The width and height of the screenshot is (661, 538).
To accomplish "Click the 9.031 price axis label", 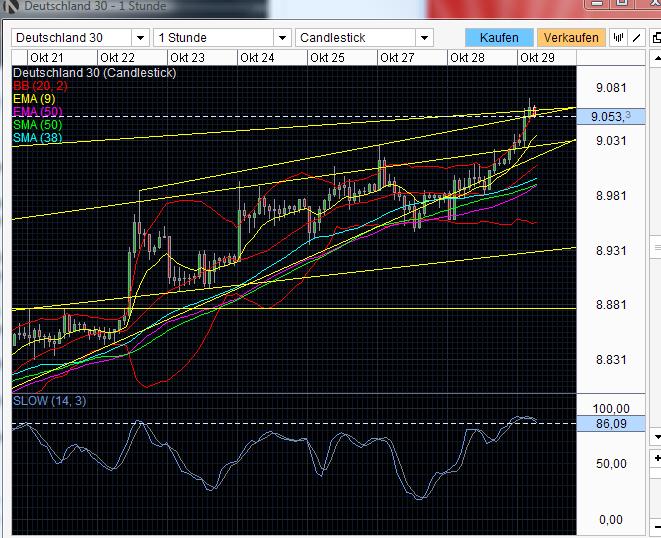I will [611, 140].
